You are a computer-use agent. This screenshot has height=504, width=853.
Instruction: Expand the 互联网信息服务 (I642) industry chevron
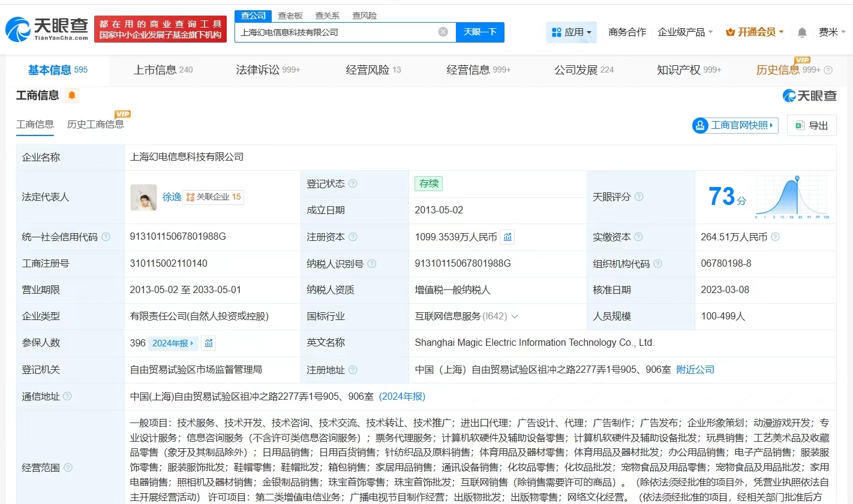(x=515, y=316)
